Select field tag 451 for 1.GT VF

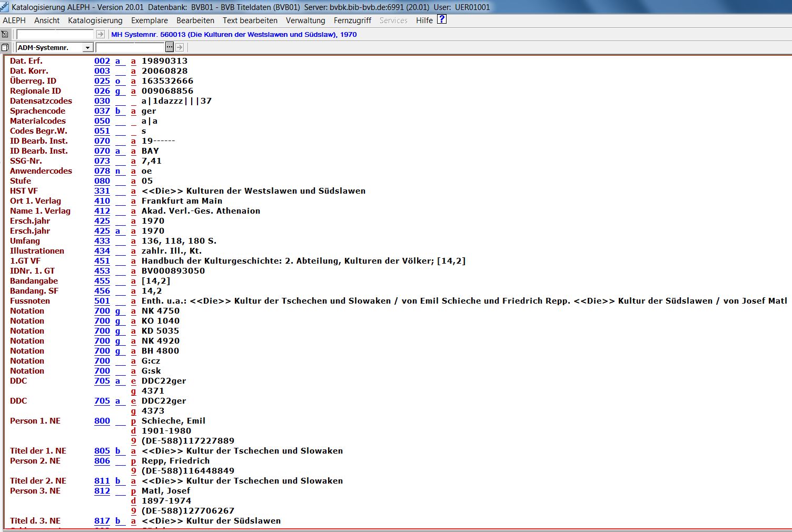pyautogui.click(x=102, y=261)
